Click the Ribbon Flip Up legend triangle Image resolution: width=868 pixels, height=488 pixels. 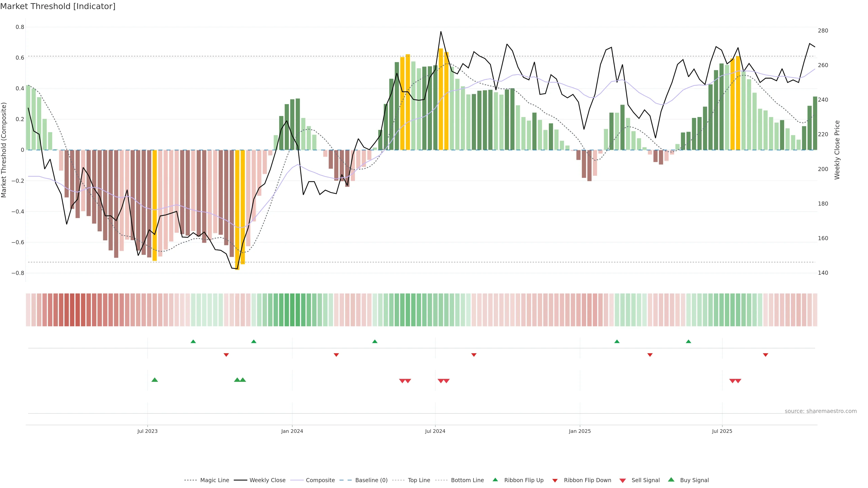click(495, 480)
